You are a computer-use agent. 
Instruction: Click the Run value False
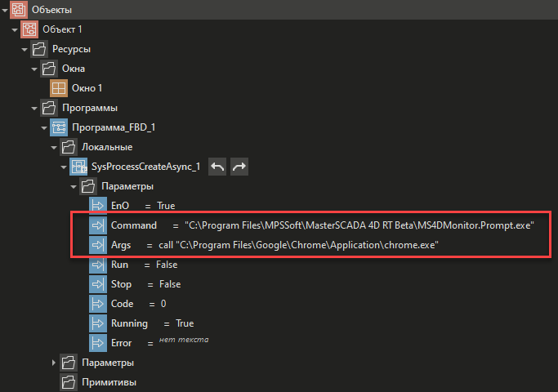point(167,265)
